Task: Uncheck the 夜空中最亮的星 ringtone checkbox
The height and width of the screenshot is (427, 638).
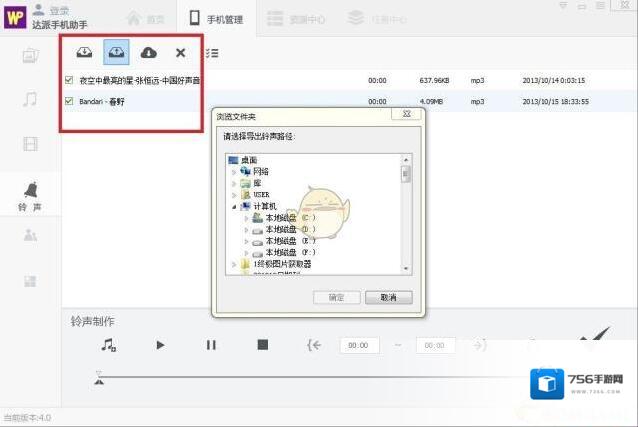Action: [x=69, y=79]
